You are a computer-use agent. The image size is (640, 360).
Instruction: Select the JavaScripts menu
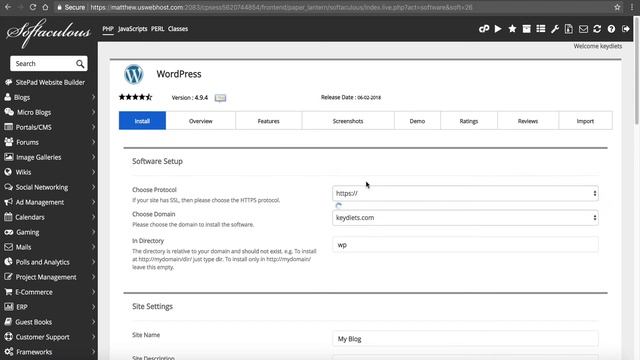pos(132,29)
